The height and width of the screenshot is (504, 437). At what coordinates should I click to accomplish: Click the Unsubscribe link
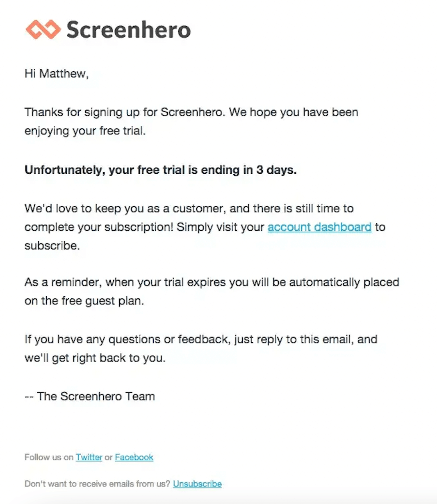197,484
